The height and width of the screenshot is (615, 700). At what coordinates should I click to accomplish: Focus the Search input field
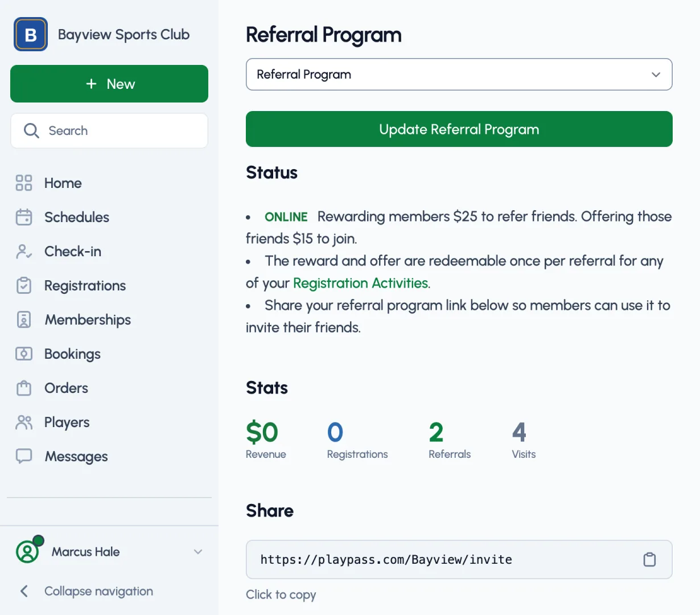click(x=109, y=130)
